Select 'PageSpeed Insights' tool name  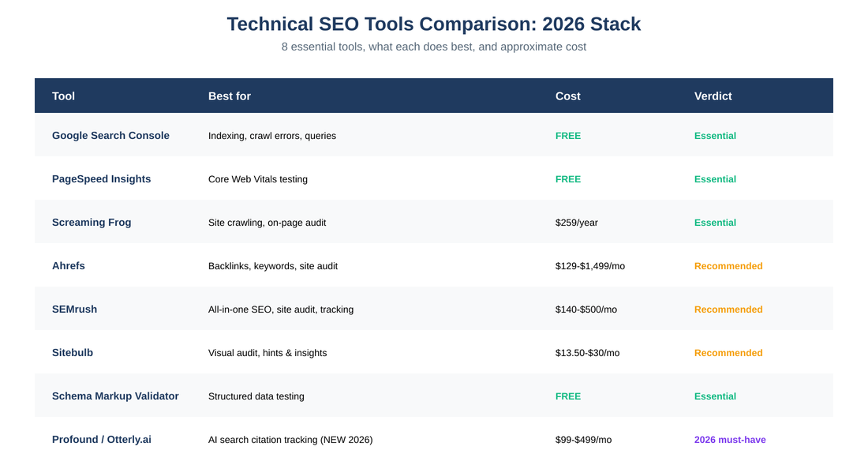coord(101,179)
